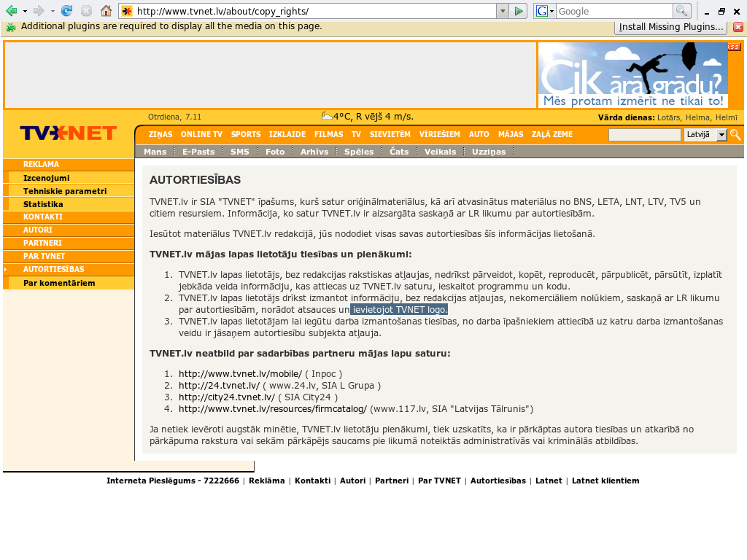Viewport: 747px width, 560px height.
Task: Click Install Missing Plugins button
Action: click(671, 27)
